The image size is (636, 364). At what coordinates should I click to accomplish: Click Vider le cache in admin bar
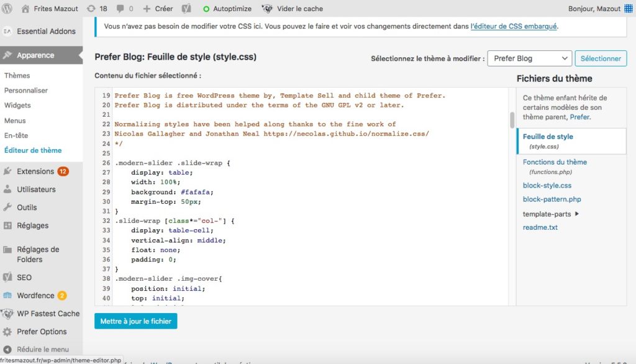(300, 9)
